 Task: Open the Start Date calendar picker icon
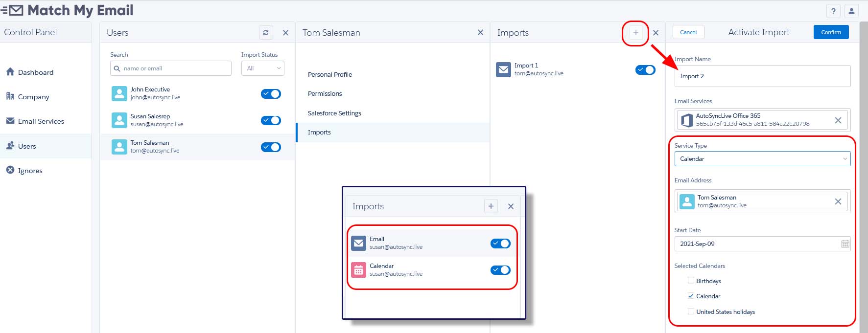[845, 244]
